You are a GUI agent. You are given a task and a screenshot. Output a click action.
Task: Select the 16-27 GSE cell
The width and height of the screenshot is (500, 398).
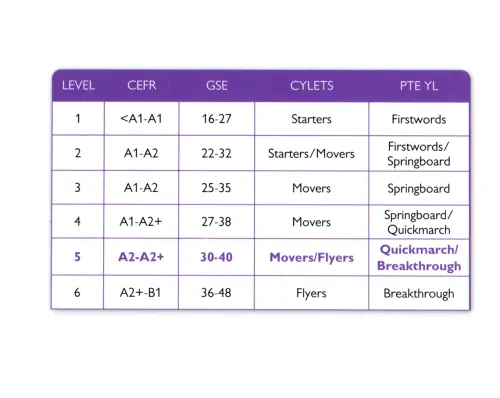217,119
